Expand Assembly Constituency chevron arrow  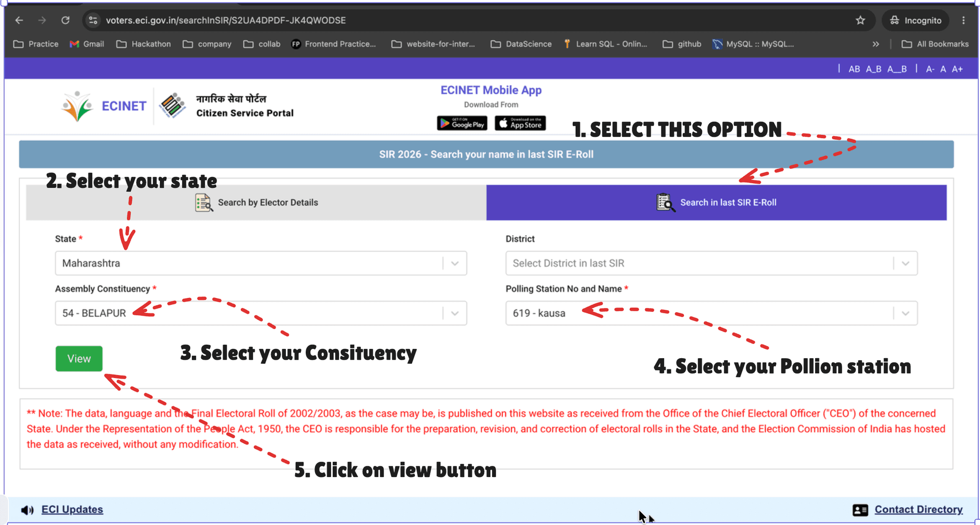point(455,313)
